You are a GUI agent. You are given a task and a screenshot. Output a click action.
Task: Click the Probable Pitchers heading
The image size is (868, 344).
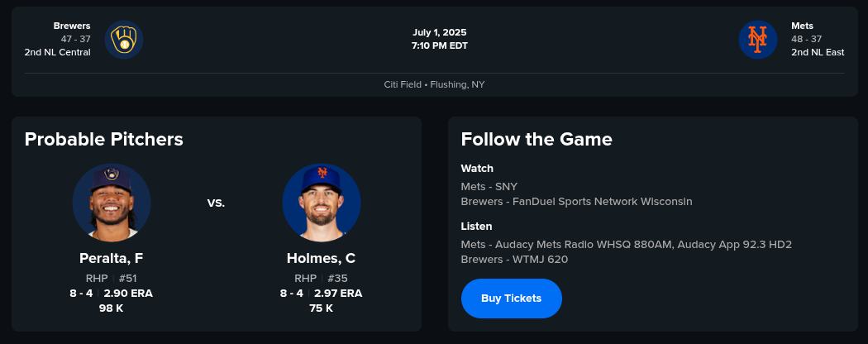coord(103,139)
